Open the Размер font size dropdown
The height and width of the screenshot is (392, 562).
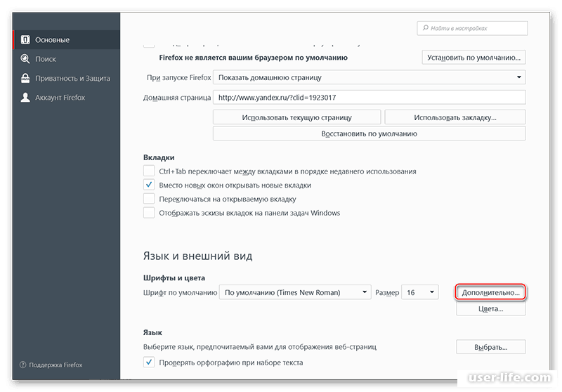pos(420,292)
